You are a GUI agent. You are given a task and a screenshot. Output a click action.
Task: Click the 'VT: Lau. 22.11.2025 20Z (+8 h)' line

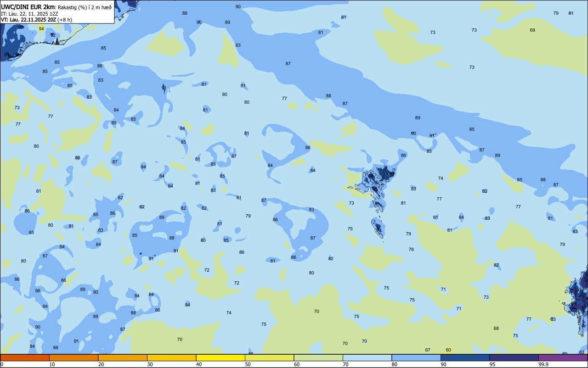tap(36, 19)
